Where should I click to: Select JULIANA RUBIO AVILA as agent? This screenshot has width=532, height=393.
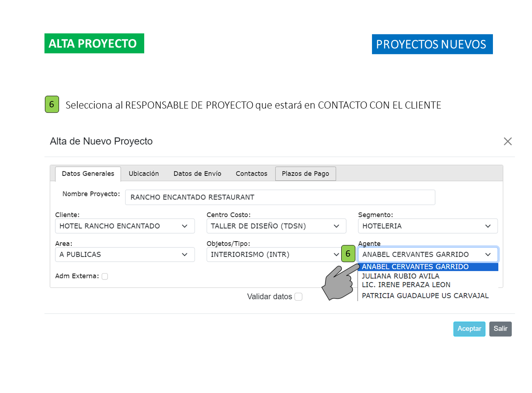(x=401, y=276)
